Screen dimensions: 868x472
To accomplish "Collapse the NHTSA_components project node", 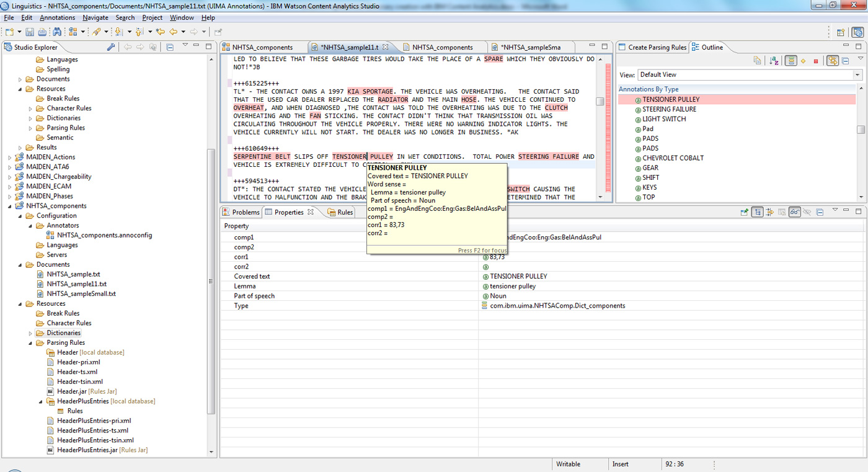I will coord(9,206).
